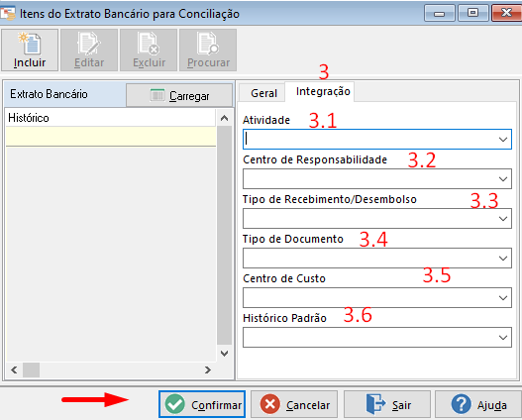Click the Procurar search toolbar button
This screenshot has width=522, height=420.
[208, 50]
